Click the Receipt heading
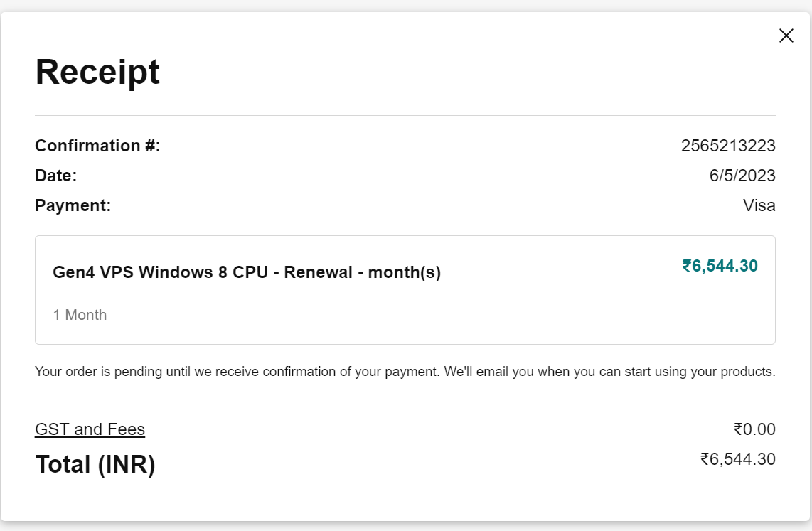 click(x=97, y=72)
